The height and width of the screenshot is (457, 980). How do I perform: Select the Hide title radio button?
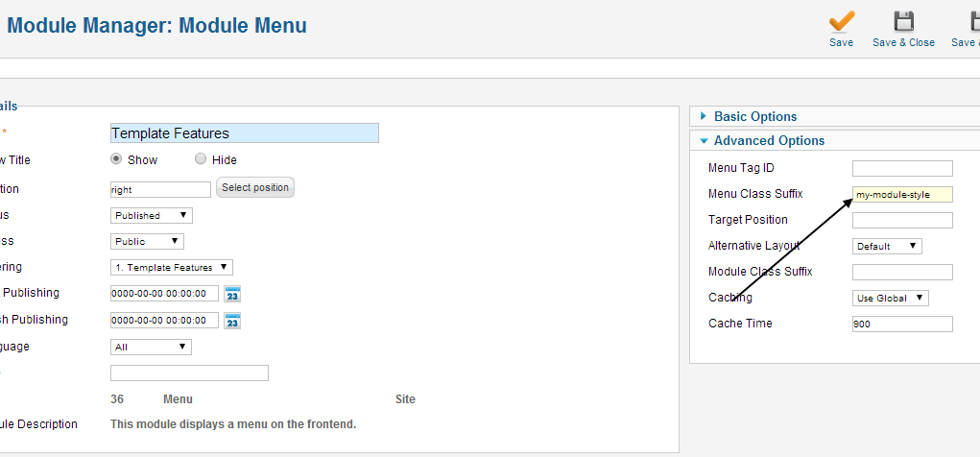pyautogui.click(x=200, y=158)
